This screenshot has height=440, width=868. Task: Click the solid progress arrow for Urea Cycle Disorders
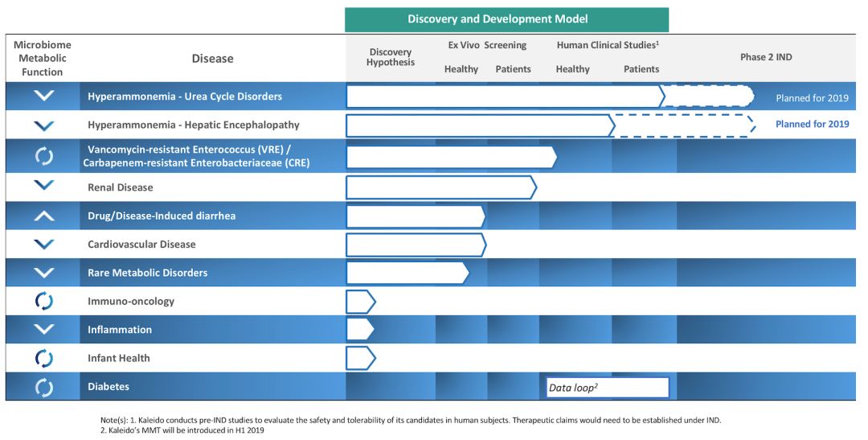coord(505,97)
